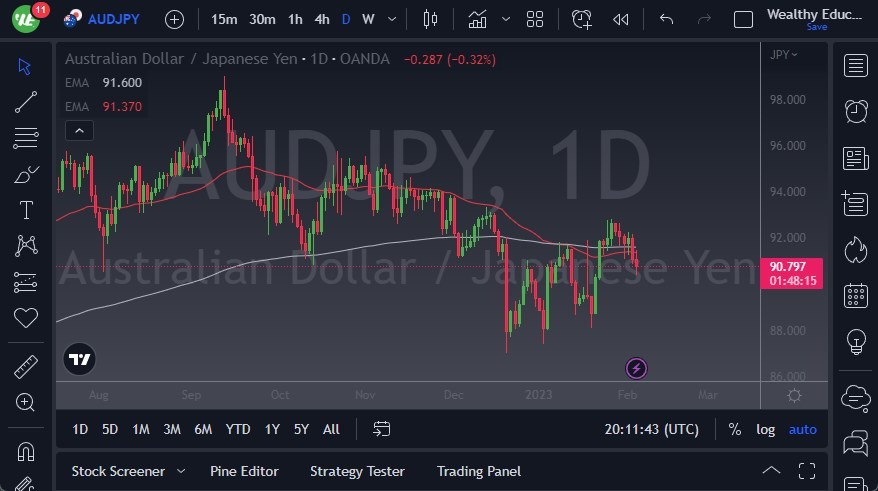Select the measure ruler tool
This screenshot has width=878, height=491.
(x=26, y=367)
